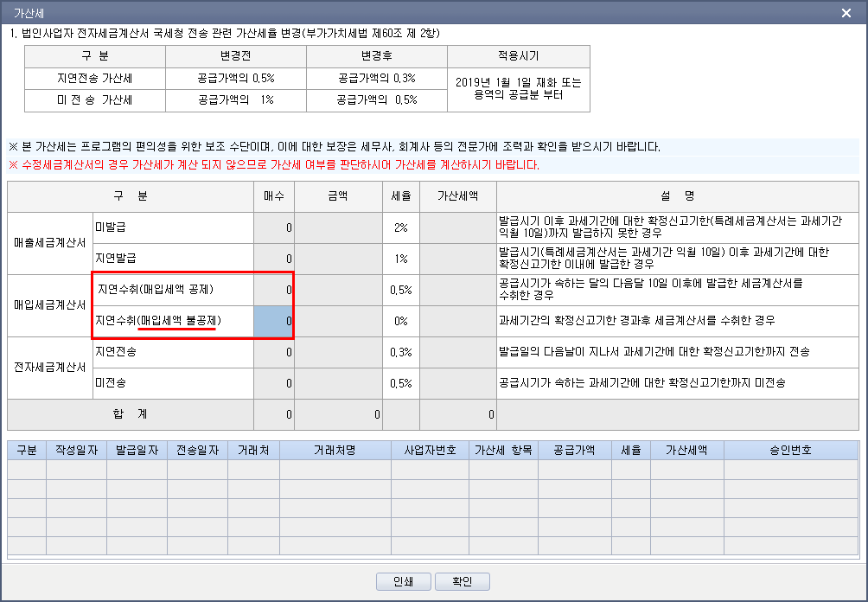Select the 미전송 row label
Screen dimensions: 868x602
pos(173,383)
